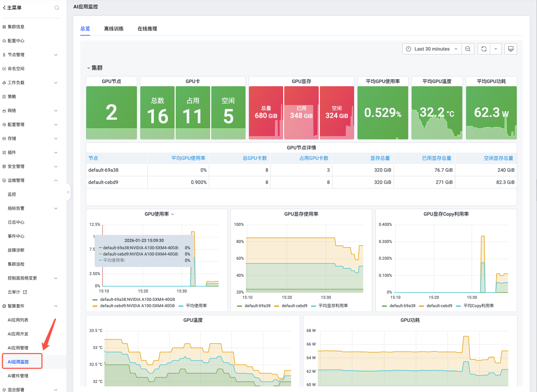The height and width of the screenshot is (392, 537).
Task: Open the refresh interval dropdown arrow
Action: tap(495, 49)
